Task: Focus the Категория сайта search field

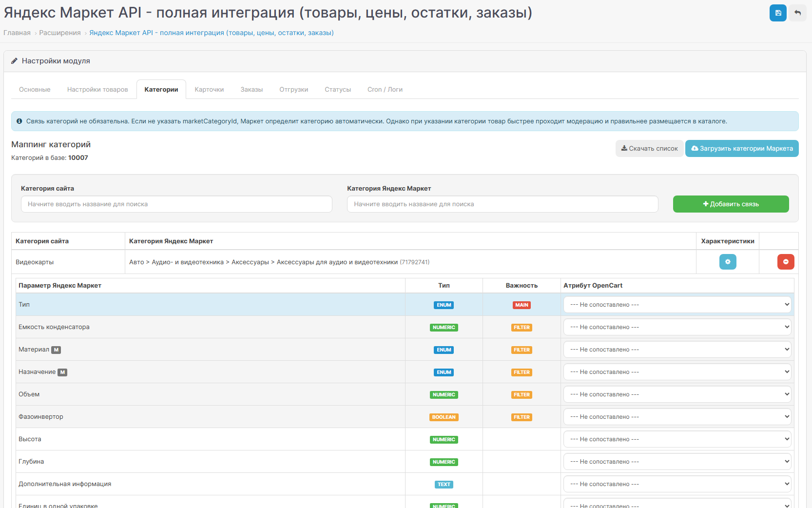Action: tap(176, 204)
